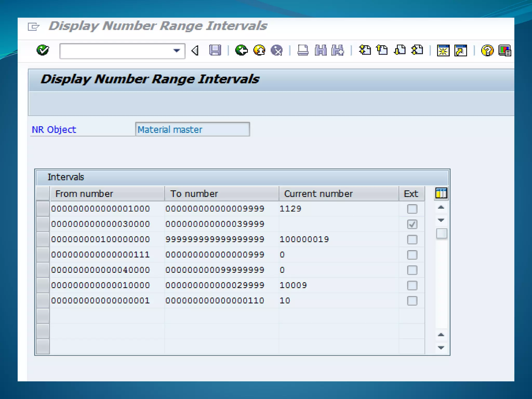
Task: Click the green Back arrow icon
Action: click(x=241, y=50)
